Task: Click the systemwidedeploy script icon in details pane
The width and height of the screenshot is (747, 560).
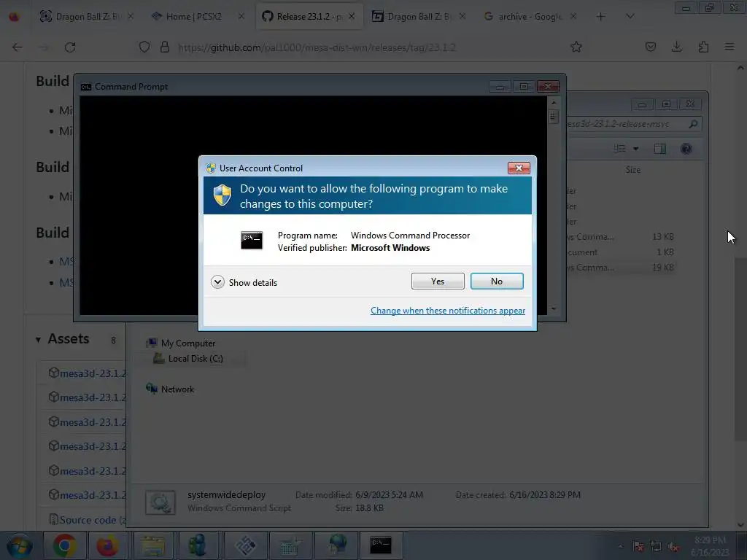Action: [160, 502]
